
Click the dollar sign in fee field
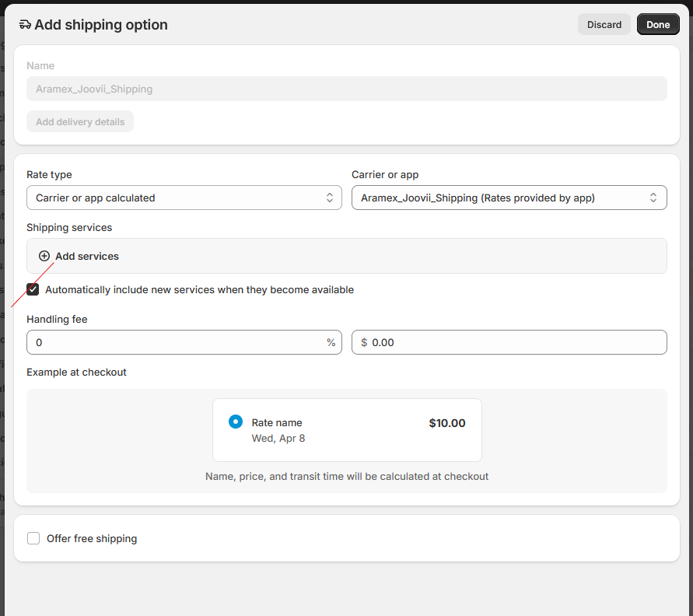(x=364, y=342)
